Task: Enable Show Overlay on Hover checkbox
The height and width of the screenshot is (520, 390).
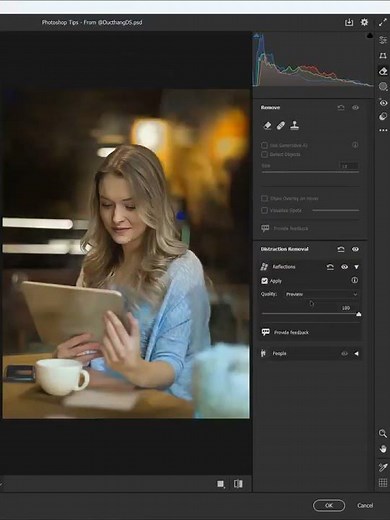Action: pos(264,199)
